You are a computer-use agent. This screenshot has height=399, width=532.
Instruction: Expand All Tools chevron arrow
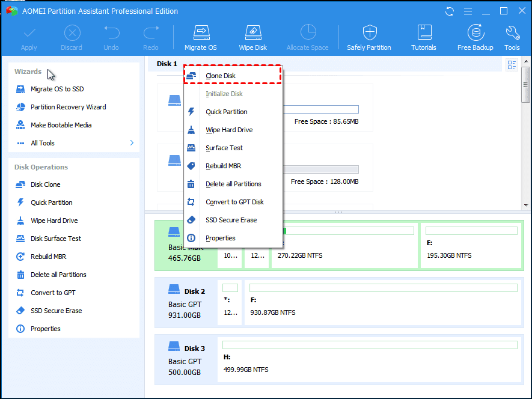coord(132,143)
